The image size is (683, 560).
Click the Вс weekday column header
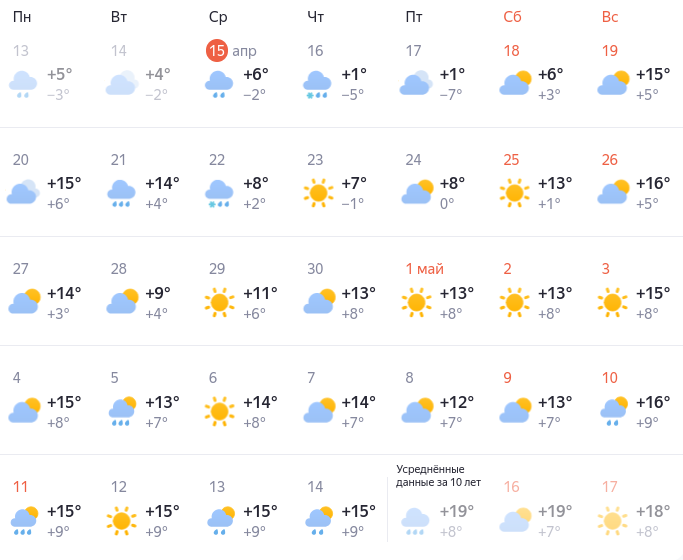610,17
